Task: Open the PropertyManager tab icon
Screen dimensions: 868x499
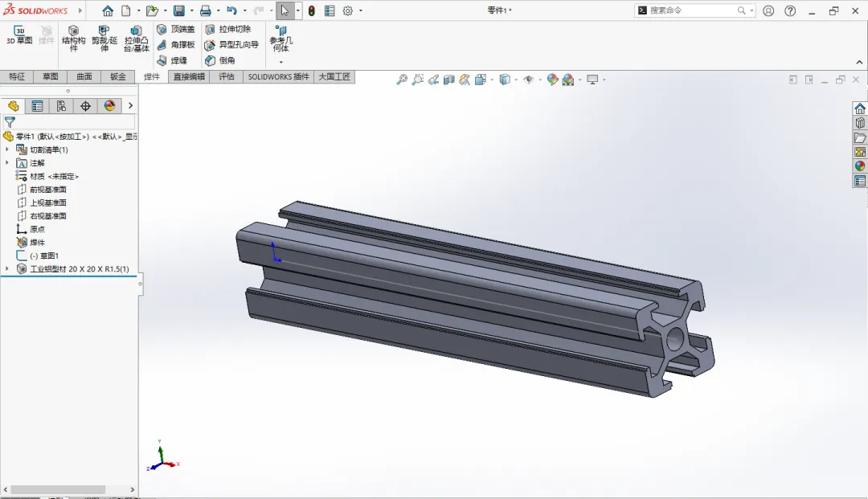Action: pos(37,105)
